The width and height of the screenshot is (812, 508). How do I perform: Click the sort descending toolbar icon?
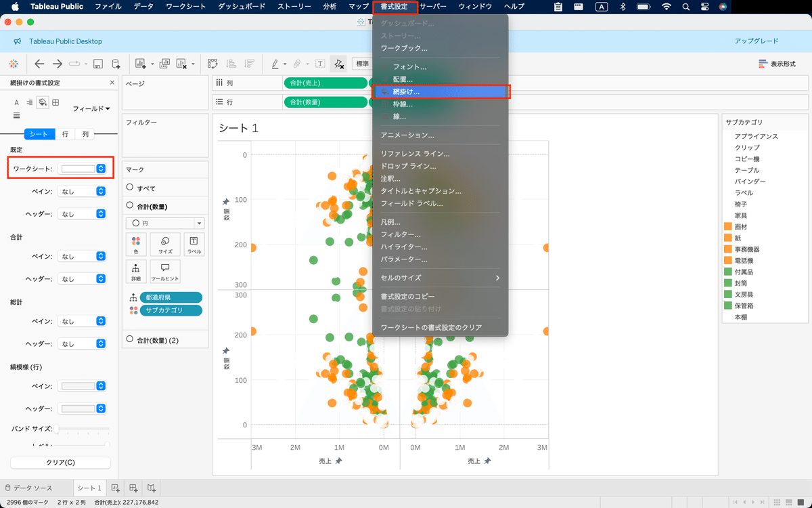249,64
